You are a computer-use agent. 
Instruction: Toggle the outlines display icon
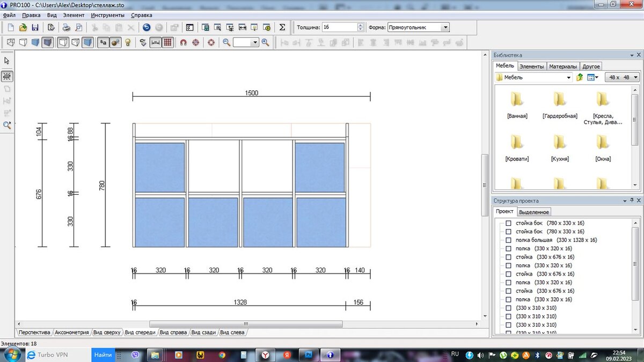(62, 42)
